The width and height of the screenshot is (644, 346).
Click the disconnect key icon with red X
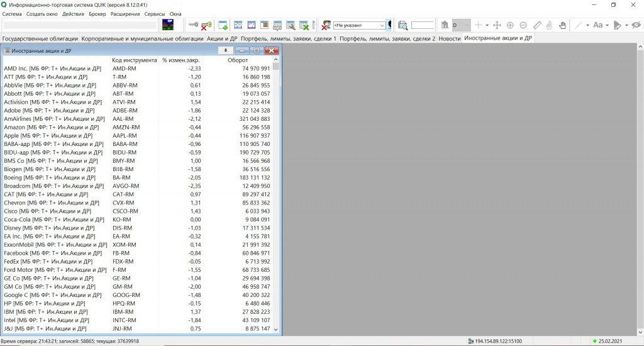[206, 25]
